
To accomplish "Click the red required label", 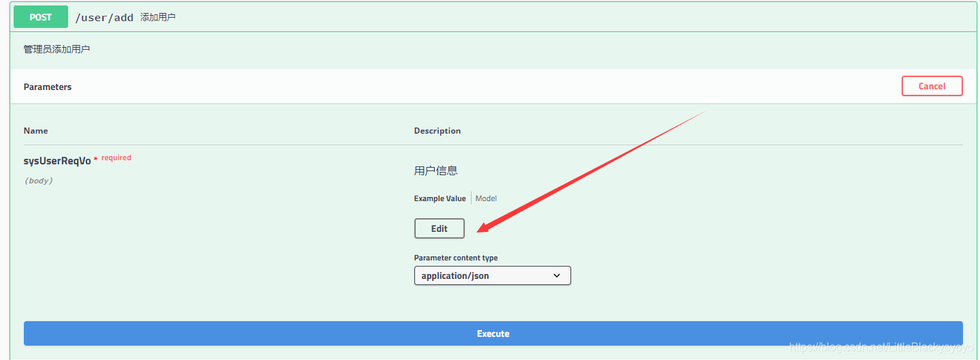I will pos(116,157).
